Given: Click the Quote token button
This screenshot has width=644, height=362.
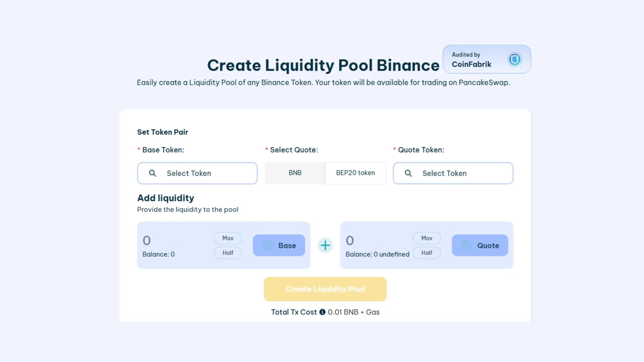Looking at the screenshot, I should (x=480, y=245).
